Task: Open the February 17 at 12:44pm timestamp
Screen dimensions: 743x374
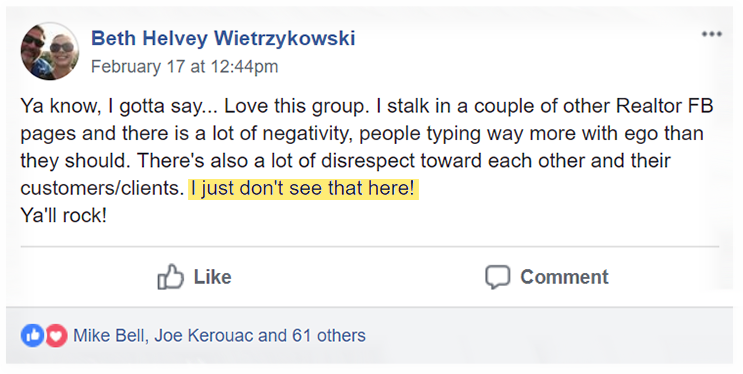Action: click(x=184, y=66)
